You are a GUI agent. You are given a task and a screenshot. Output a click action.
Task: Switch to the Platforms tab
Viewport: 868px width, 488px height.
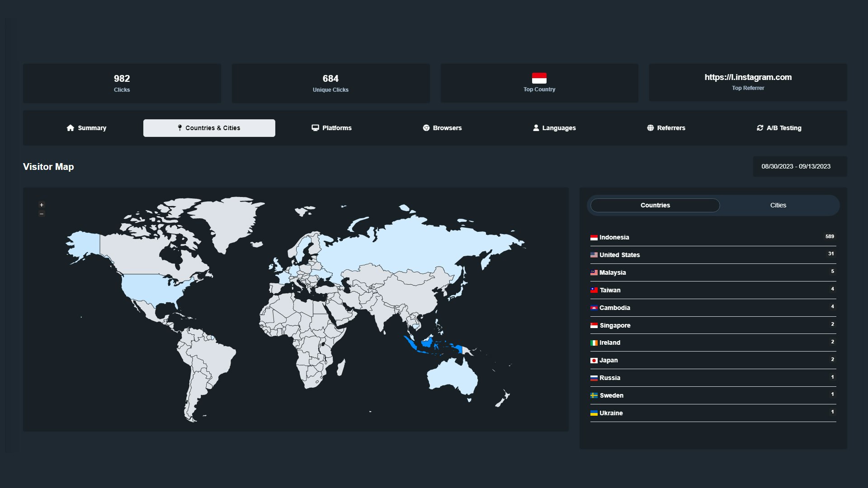pos(331,128)
